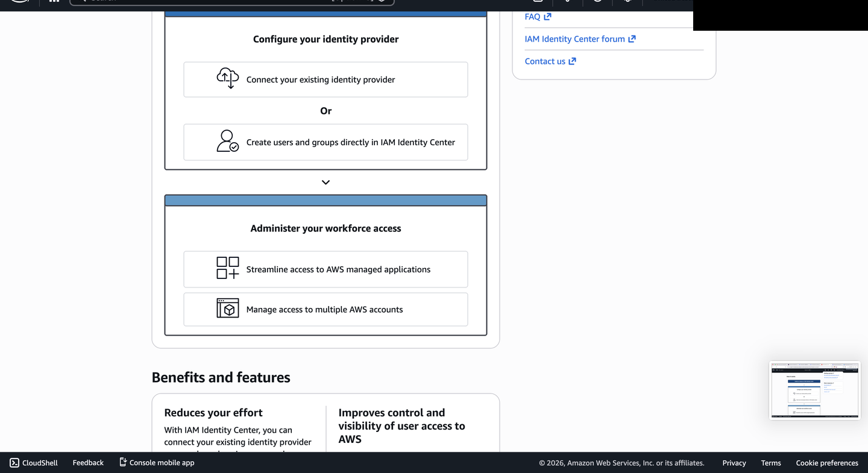Click 'Manage access to multiple AWS accounts' text
This screenshot has height=473, width=868.
point(324,310)
